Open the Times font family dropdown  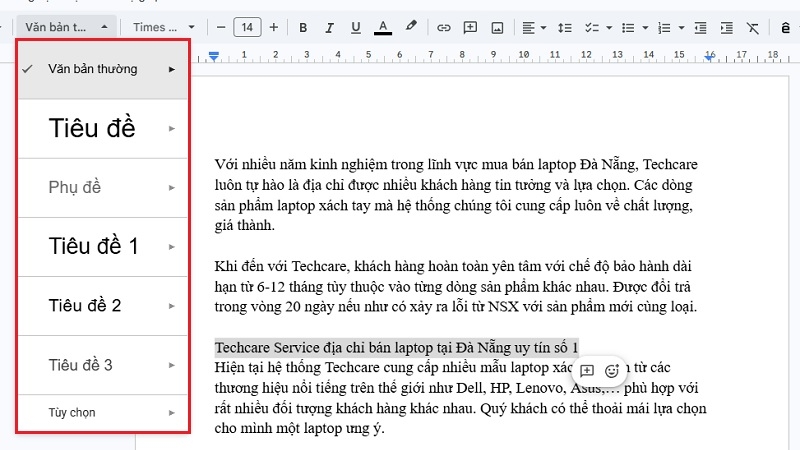164,27
